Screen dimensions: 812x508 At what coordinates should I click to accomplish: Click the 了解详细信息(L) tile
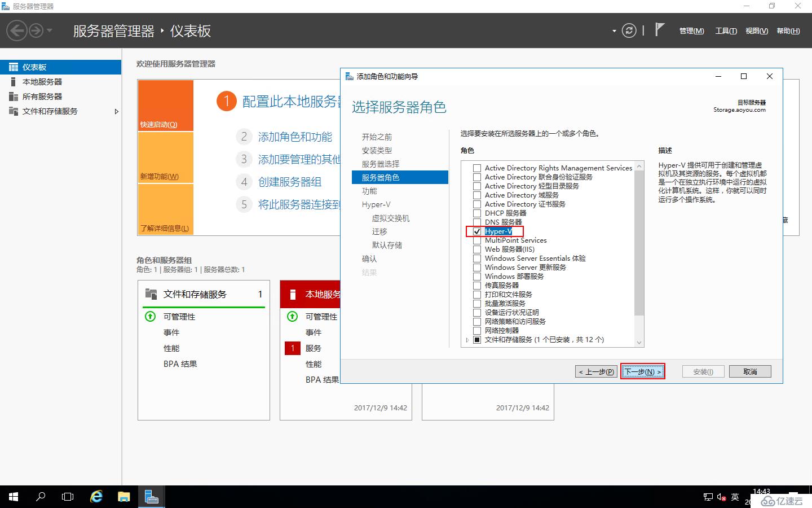[x=166, y=209]
